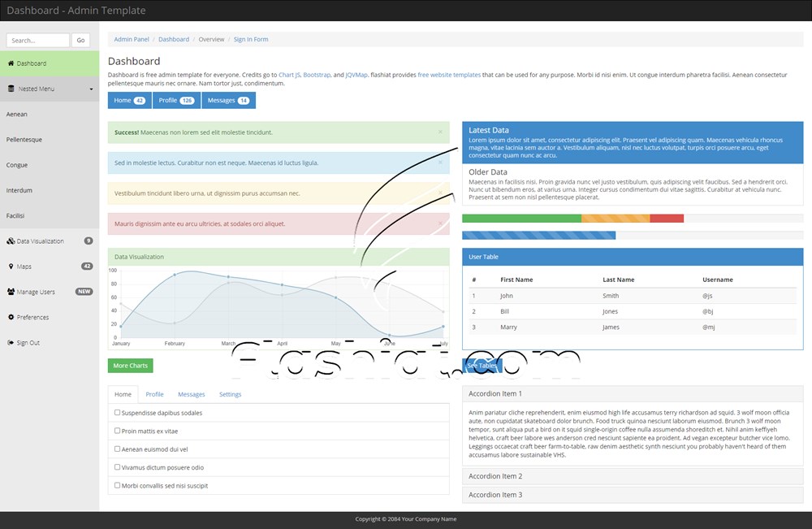The height and width of the screenshot is (529, 812).
Task: Expand Accordion Item 2
Action: click(633, 476)
